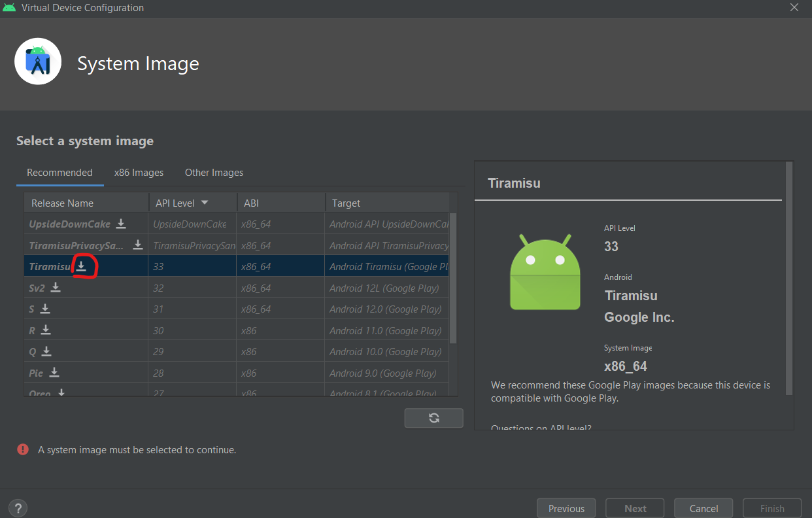Click Android 9.0 (Google Play) target cell
812x518 pixels.
tap(387, 373)
